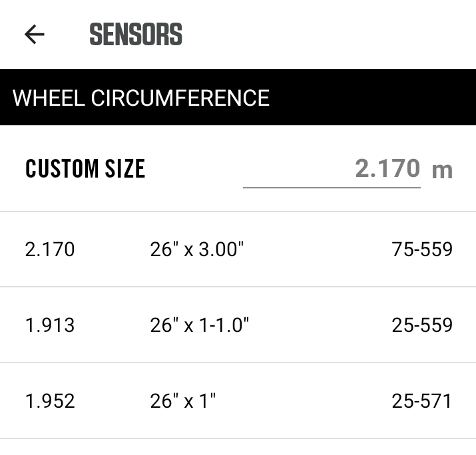Pick the 25-571 ETRTO size
476x455 pixels.
(x=422, y=401)
